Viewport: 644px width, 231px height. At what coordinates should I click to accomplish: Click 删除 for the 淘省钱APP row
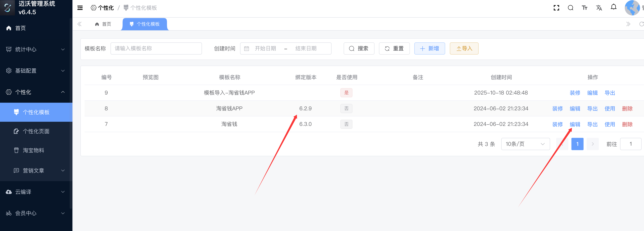(627, 109)
